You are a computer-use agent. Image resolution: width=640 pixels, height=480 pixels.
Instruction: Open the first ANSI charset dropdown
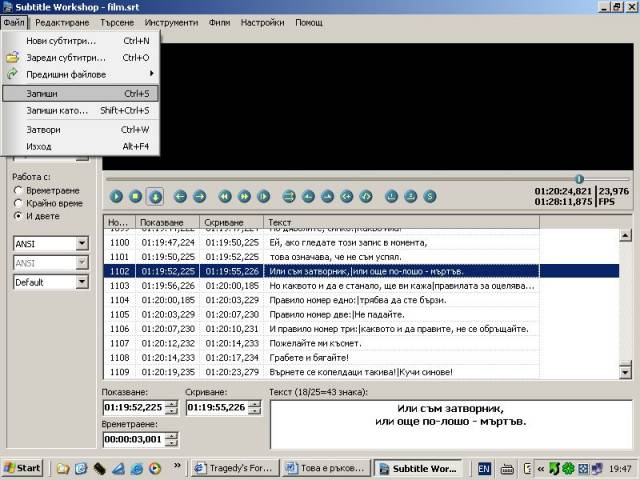82,244
